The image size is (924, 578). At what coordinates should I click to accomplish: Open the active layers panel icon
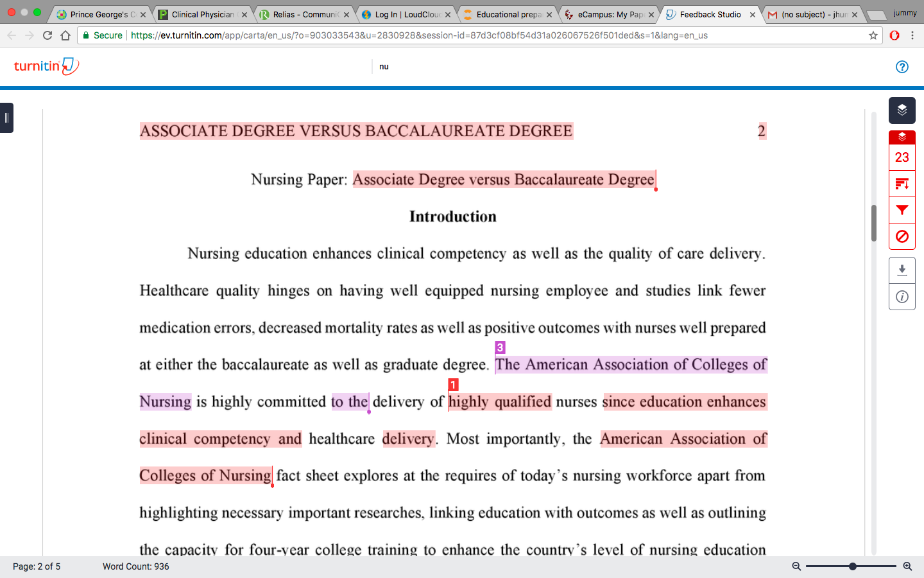click(902, 110)
